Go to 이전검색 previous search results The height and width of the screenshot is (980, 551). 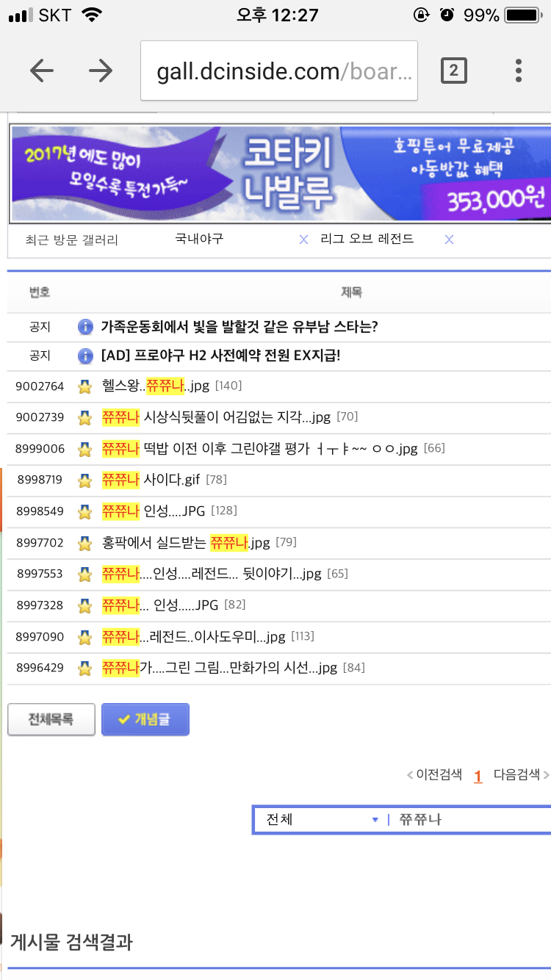435,774
